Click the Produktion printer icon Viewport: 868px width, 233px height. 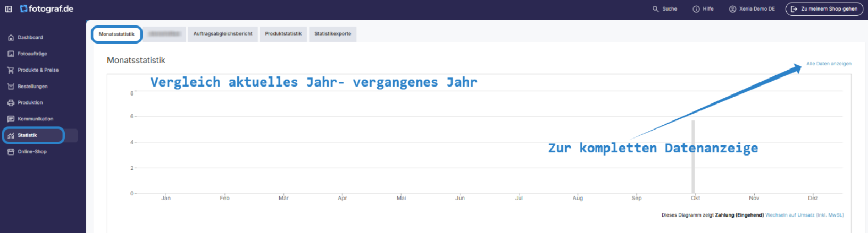(11, 103)
